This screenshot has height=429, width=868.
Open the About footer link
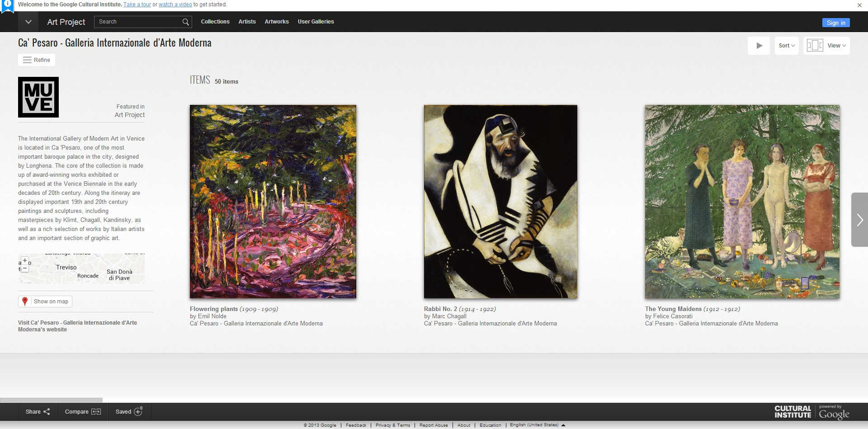coord(464,425)
